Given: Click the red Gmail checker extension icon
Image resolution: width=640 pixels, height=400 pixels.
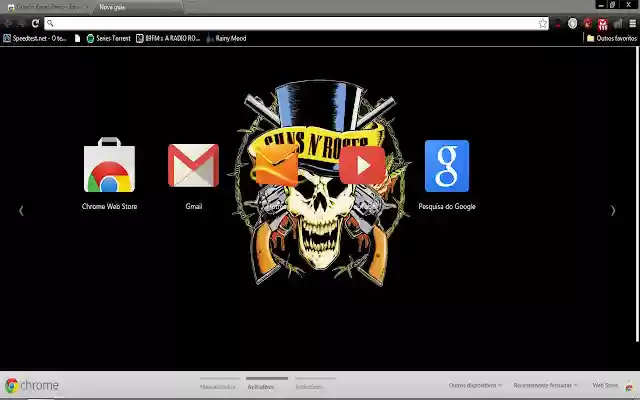Looking at the screenshot, I should pyautogui.click(x=603, y=24).
